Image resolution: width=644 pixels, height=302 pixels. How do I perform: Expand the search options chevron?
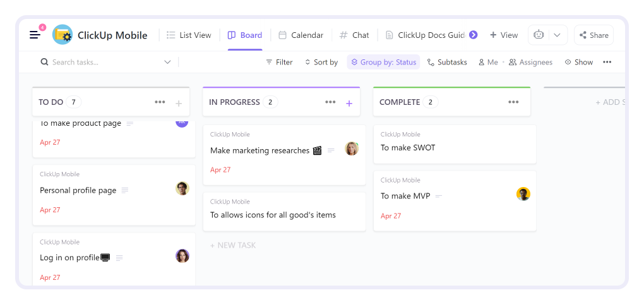click(x=167, y=62)
